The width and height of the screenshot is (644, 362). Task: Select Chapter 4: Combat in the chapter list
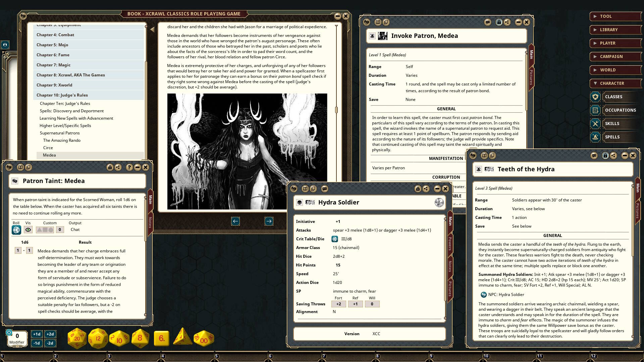coord(55,35)
